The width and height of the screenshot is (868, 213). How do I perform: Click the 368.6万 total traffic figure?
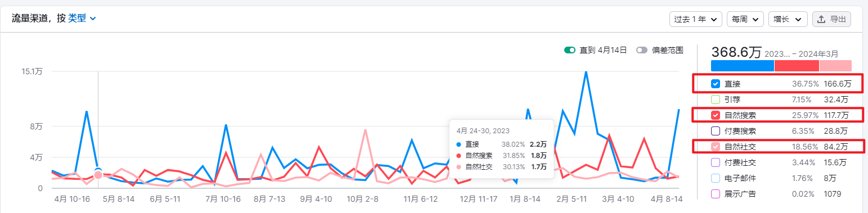(736, 52)
